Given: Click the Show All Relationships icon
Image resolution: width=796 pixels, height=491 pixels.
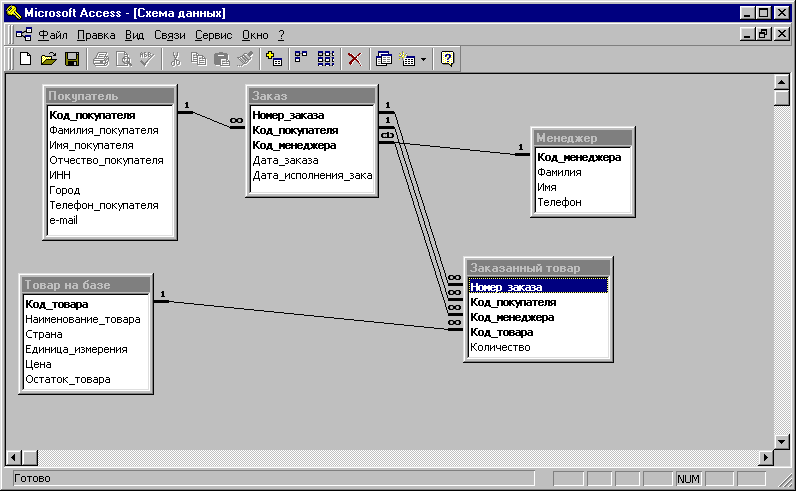Looking at the screenshot, I should point(326,59).
